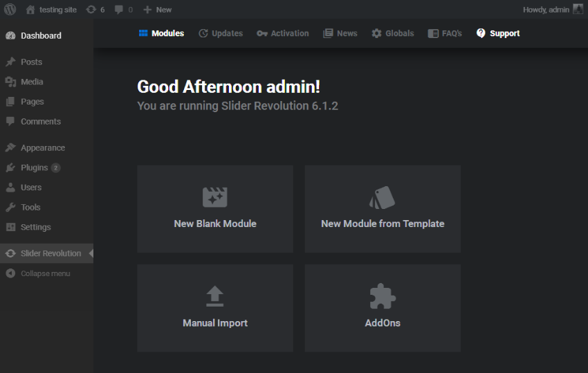Open Comments in the sidebar menu
The width and height of the screenshot is (588, 373).
[x=41, y=122]
